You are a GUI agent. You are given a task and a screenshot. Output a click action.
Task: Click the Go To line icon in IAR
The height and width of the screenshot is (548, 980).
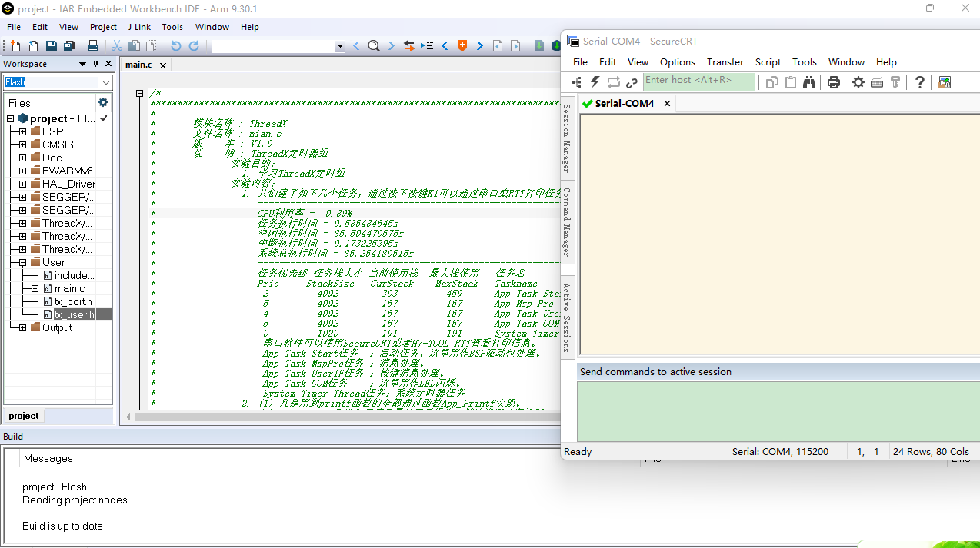click(428, 46)
